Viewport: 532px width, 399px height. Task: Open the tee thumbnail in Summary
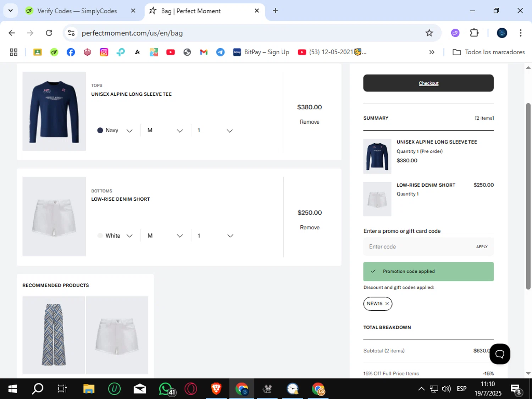click(377, 156)
